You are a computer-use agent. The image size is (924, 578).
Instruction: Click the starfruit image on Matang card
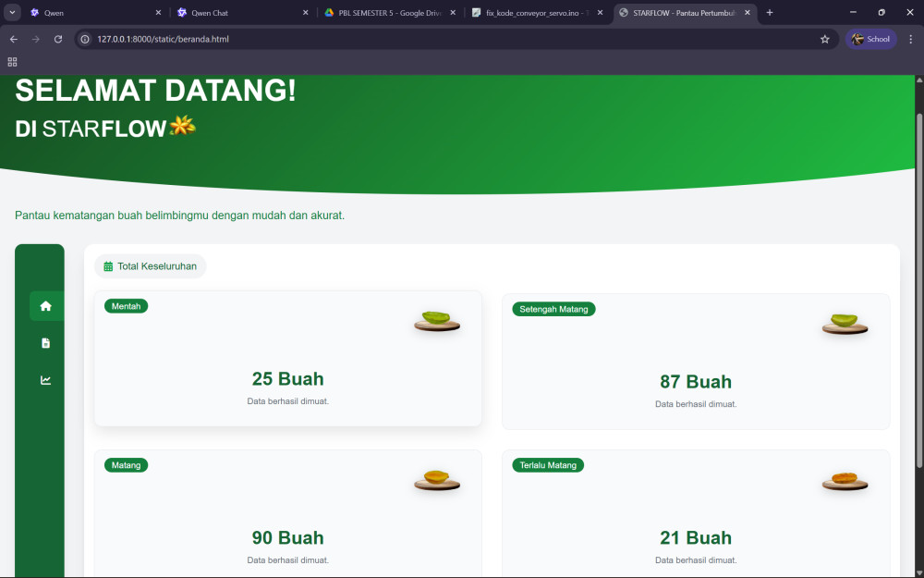437,480
